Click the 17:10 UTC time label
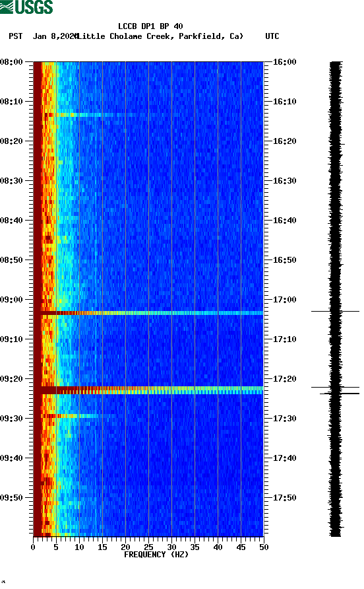The width and height of the screenshot is (364, 589). coord(284,339)
